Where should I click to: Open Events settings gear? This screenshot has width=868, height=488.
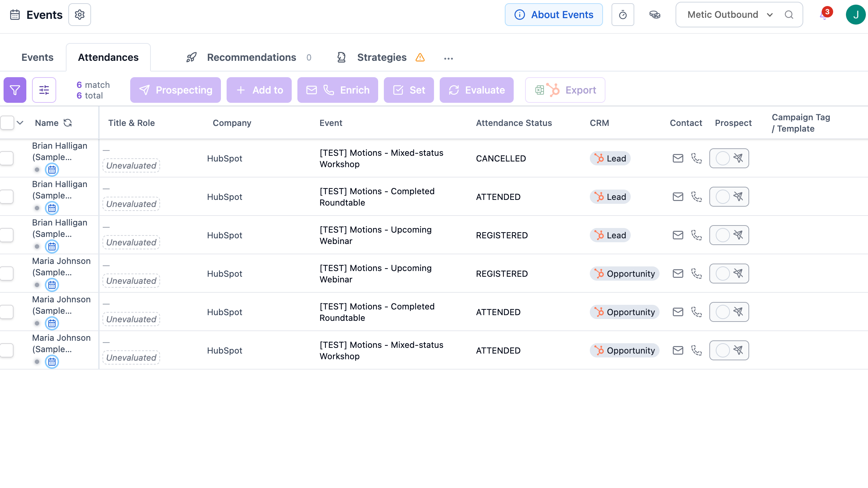[x=80, y=15]
